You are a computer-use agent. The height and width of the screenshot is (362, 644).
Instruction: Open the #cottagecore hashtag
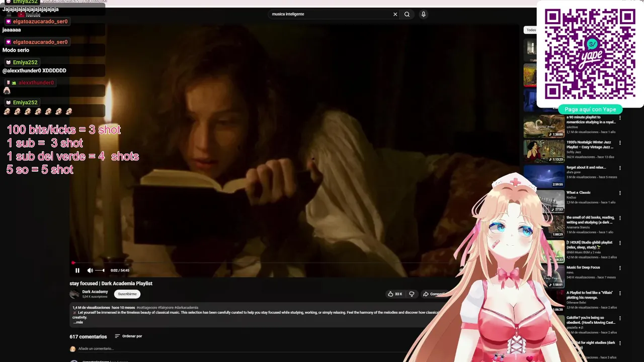[146, 308]
